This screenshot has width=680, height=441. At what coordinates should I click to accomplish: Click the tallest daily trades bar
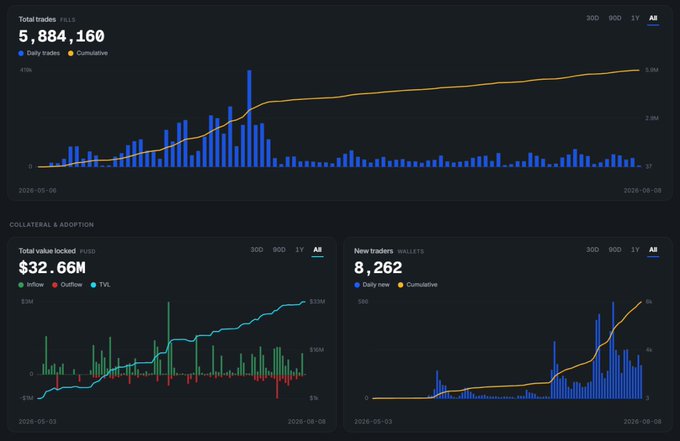tap(249, 118)
